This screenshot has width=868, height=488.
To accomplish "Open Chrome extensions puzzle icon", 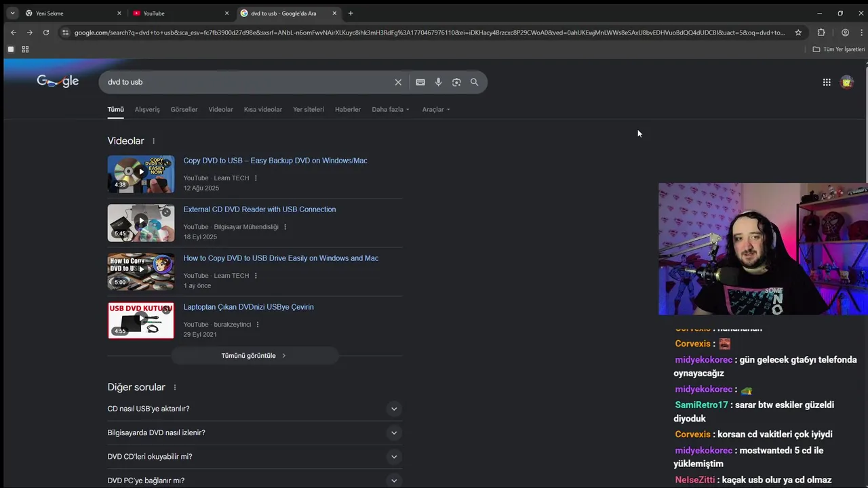I will [821, 33].
